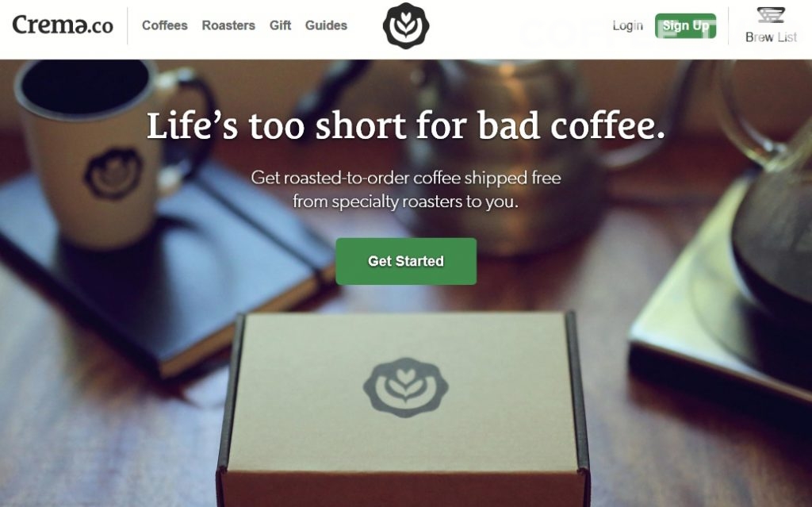The width and height of the screenshot is (812, 507).
Task: Click the green Sign Up button
Action: [x=685, y=26]
